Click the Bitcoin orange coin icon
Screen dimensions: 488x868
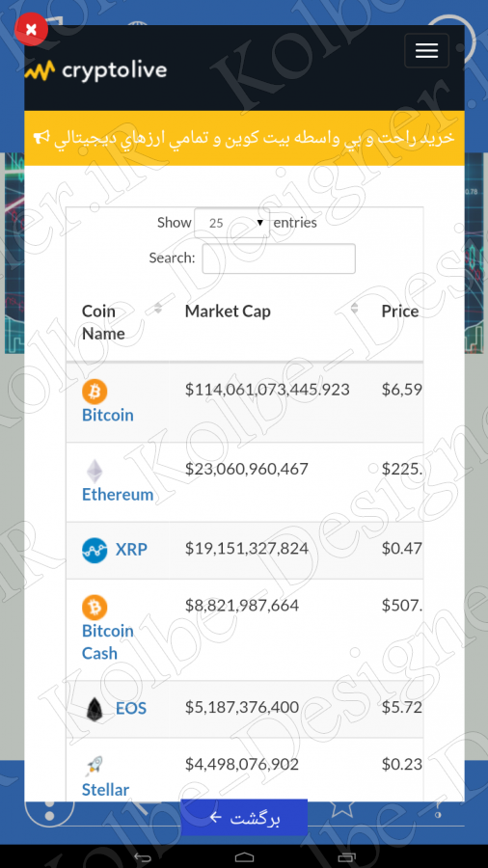95,392
